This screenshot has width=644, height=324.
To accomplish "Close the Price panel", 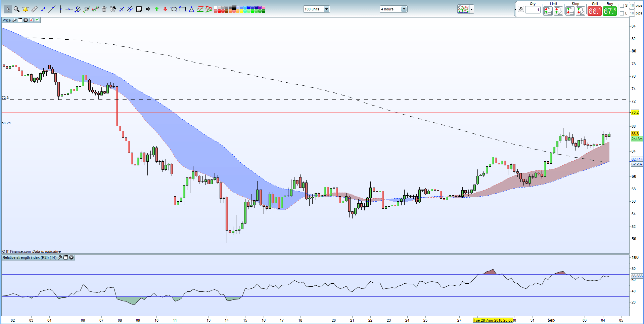I will coord(26,20).
